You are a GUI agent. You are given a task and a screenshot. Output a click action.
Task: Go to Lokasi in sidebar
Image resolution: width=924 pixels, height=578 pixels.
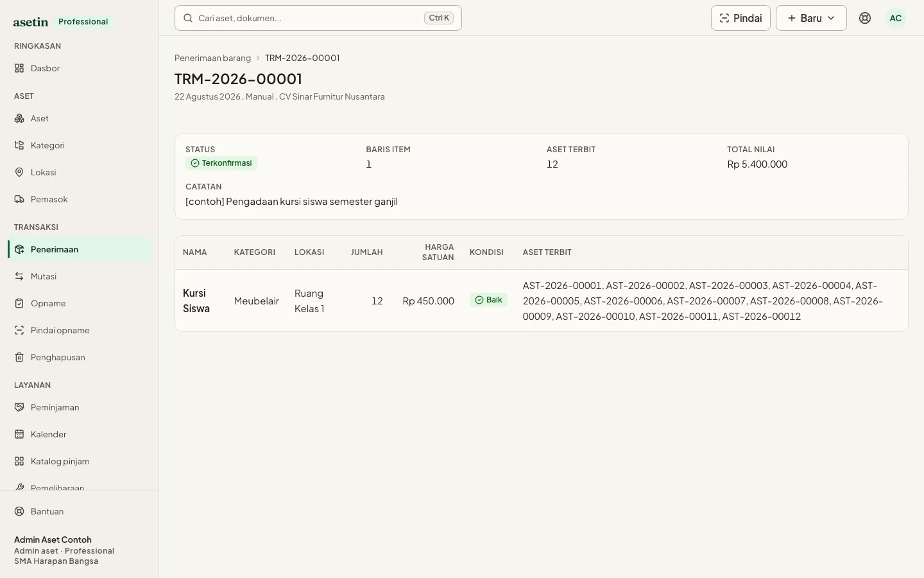(x=79, y=172)
